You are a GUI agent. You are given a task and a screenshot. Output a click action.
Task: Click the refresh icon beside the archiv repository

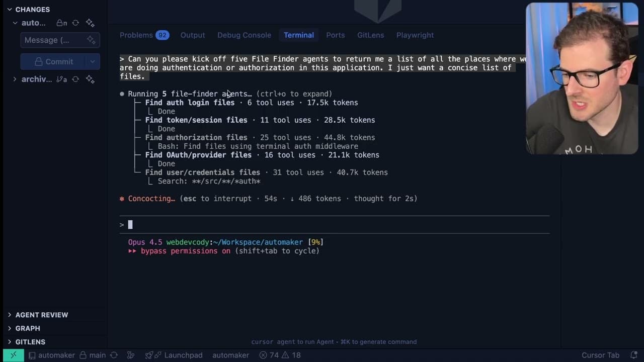75,79
